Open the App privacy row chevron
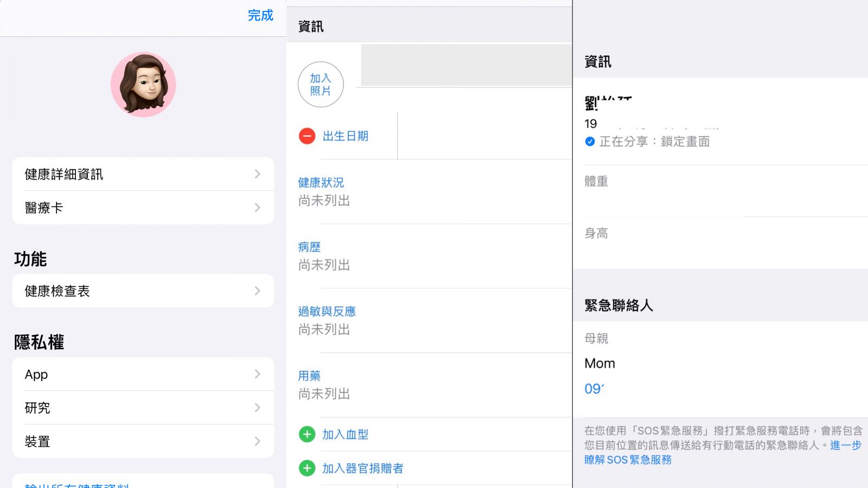This screenshot has height=488, width=868. 257,374
